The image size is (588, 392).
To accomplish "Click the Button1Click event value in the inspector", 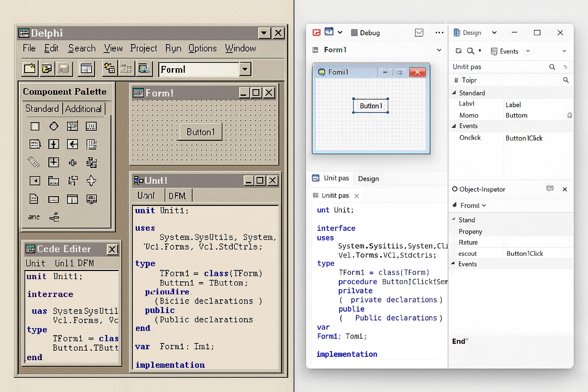I will (524, 138).
